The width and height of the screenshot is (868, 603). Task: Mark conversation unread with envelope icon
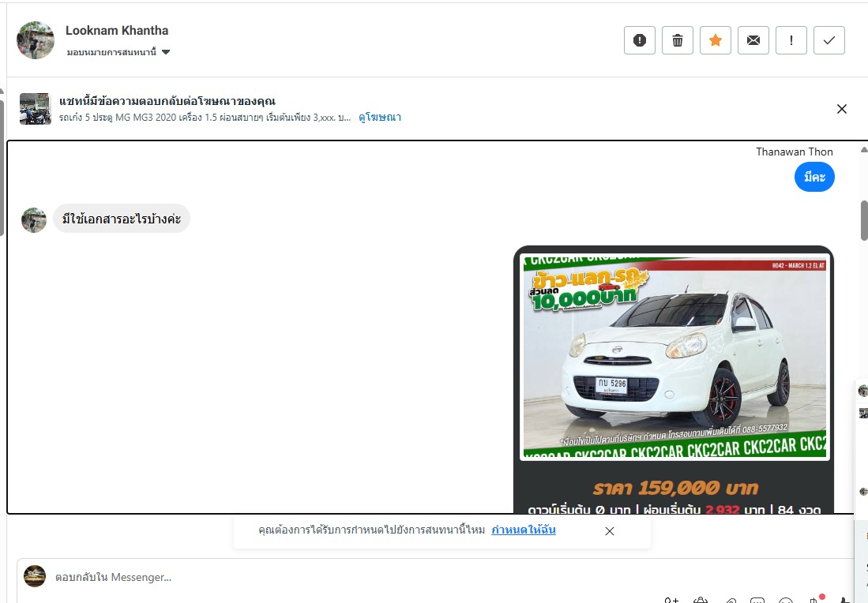coord(753,40)
